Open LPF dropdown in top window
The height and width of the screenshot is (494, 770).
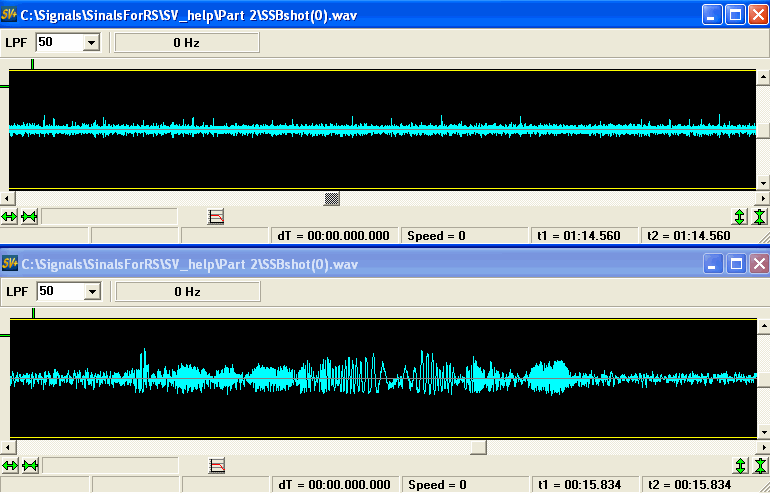tap(91, 42)
